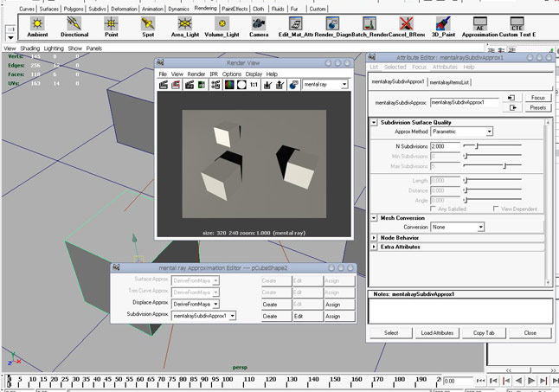559x392 pixels.
Task: Click remove image icon in Render View
Action: [x=279, y=85]
